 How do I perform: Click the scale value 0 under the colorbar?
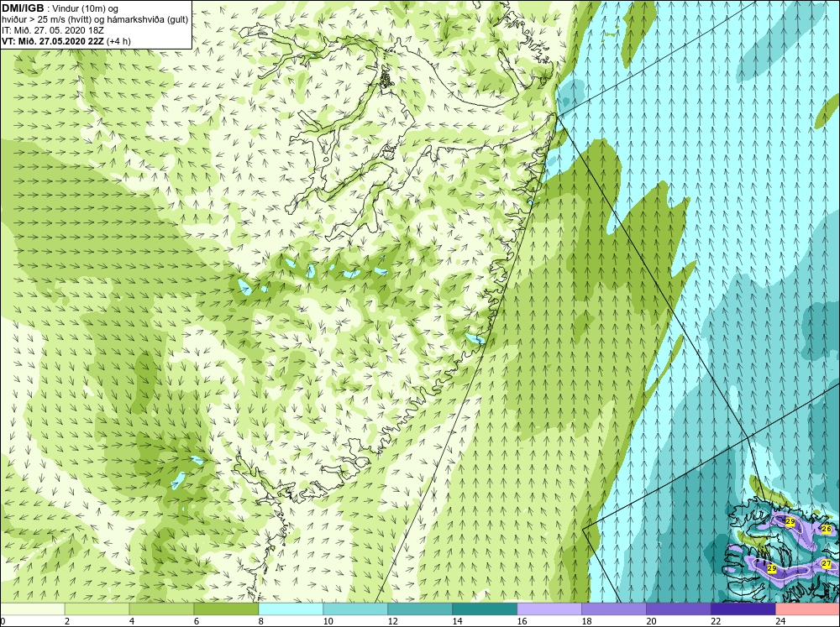(x=3, y=621)
